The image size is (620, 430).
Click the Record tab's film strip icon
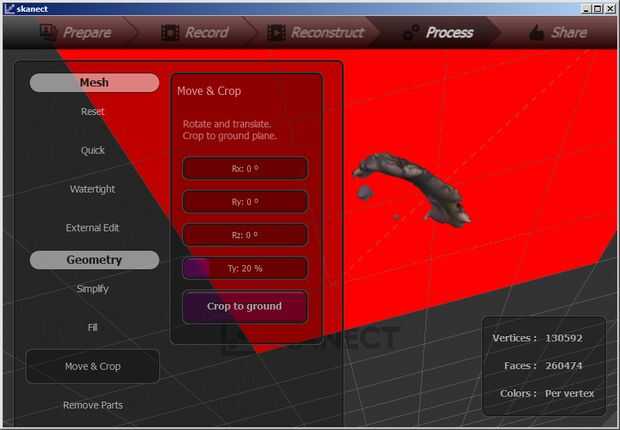[x=170, y=32]
